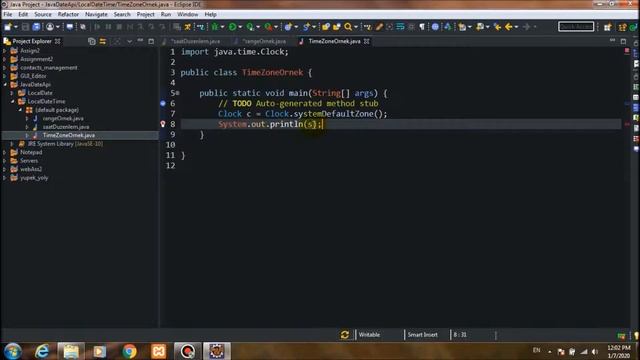Open the Refactor menu
640x360 pixels.
tap(68, 14)
